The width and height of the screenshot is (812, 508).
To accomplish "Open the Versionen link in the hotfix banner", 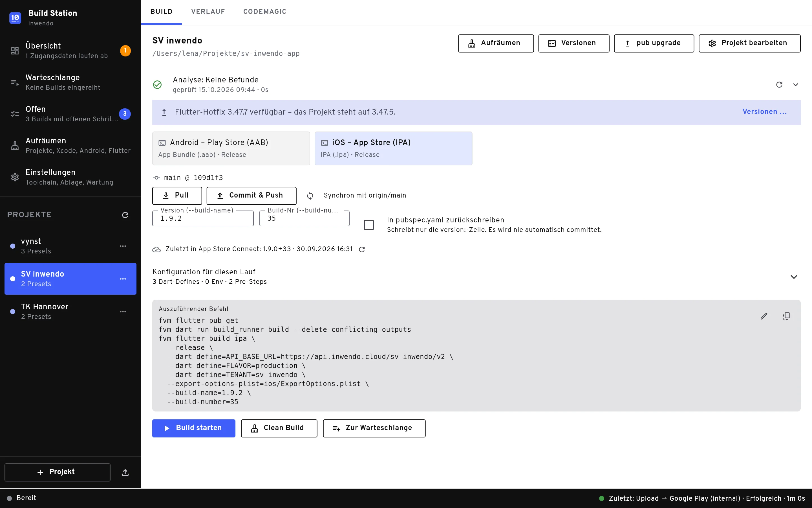I will (764, 112).
